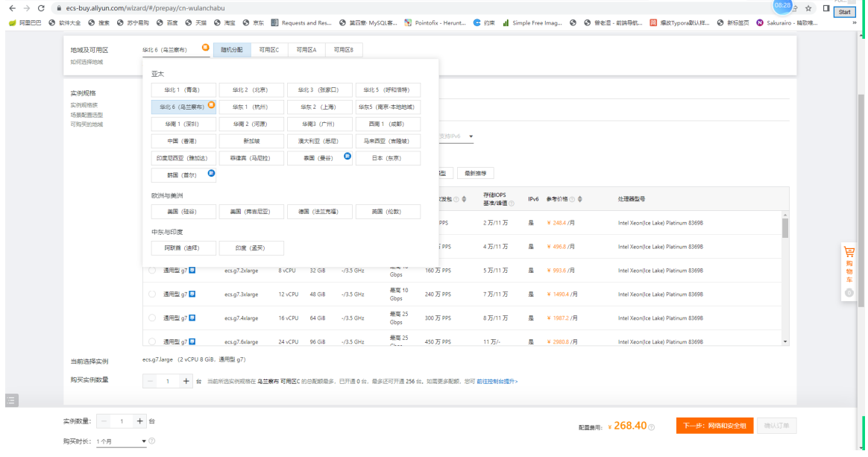Click the help icon beside purchase duration

pos(151,441)
